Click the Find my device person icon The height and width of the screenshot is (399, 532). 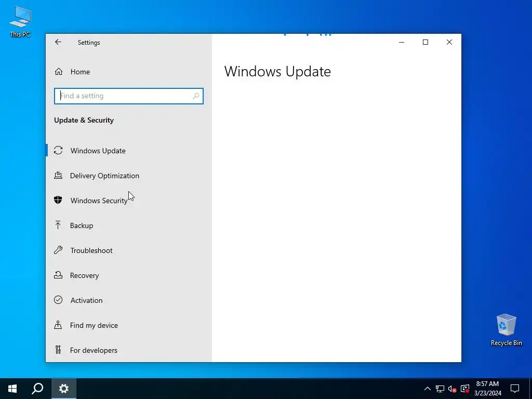(58, 325)
